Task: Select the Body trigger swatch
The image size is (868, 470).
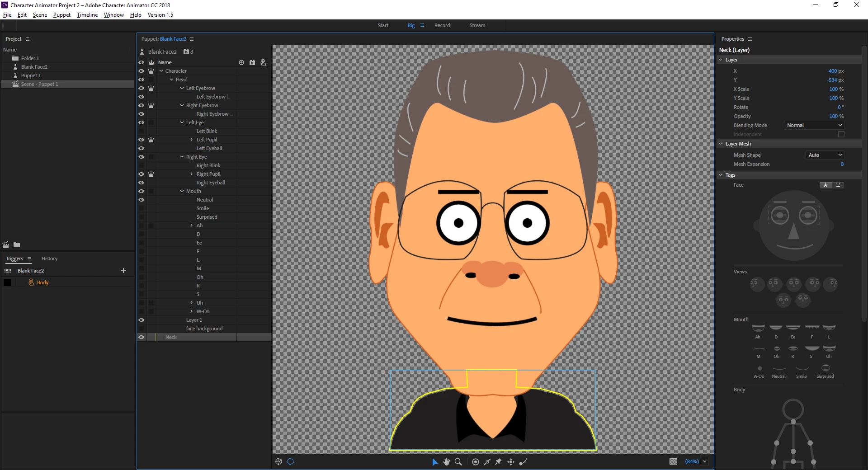Action: [7, 282]
